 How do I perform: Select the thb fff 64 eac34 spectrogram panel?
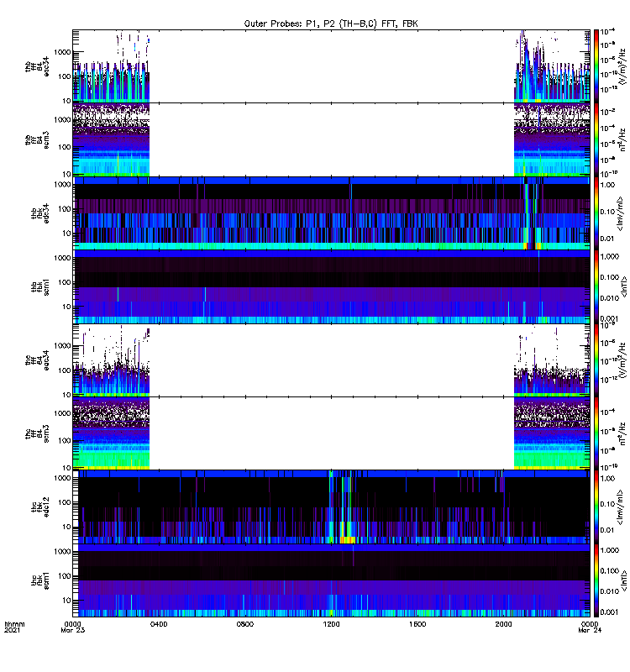click(331, 66)
